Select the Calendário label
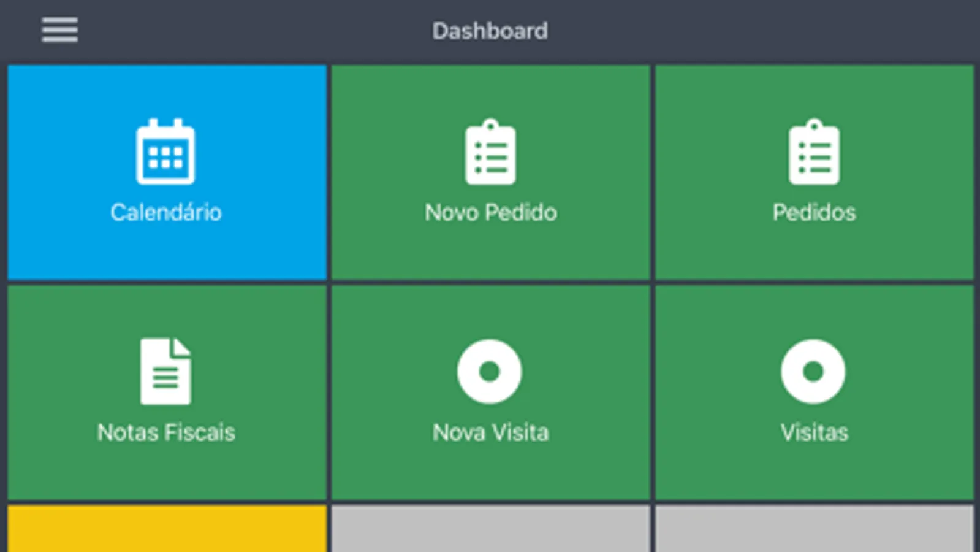The image size is (980, 552). tap(166, 212)
